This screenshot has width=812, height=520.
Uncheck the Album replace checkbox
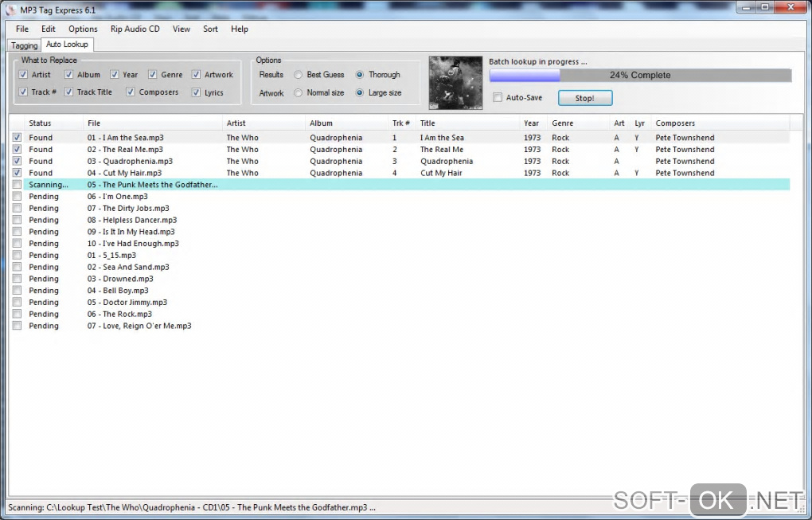point(68,75)
